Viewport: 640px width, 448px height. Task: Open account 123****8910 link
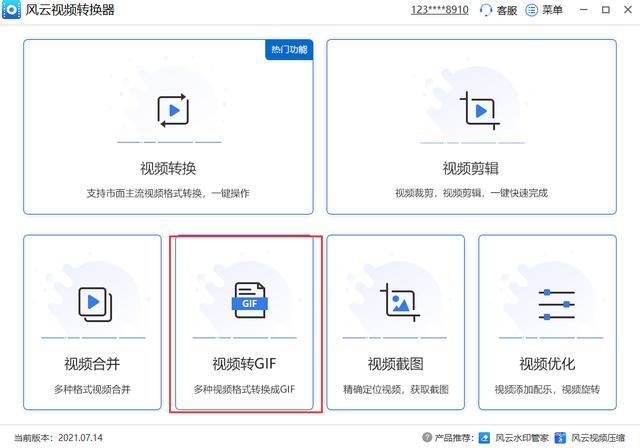click(439, 10)
